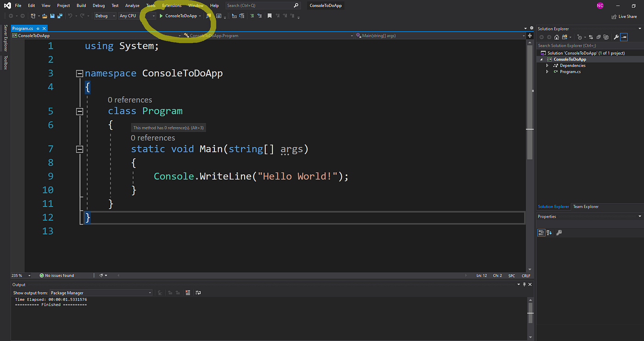Image resolution: width=644 pixels, height=341 pixels.
Task: Collapse the ConsoleToDoApp namespace region
Action: pos(80,73)
